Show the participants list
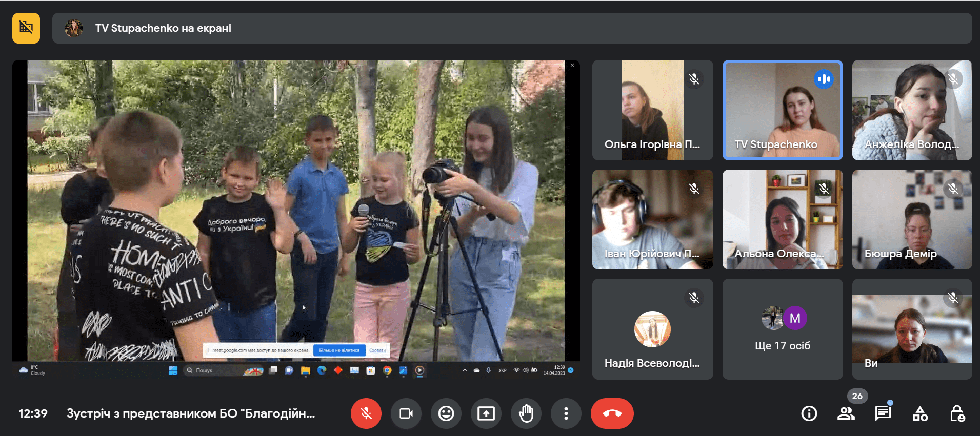This screenshot has width=980, height=436. point(846,413)
